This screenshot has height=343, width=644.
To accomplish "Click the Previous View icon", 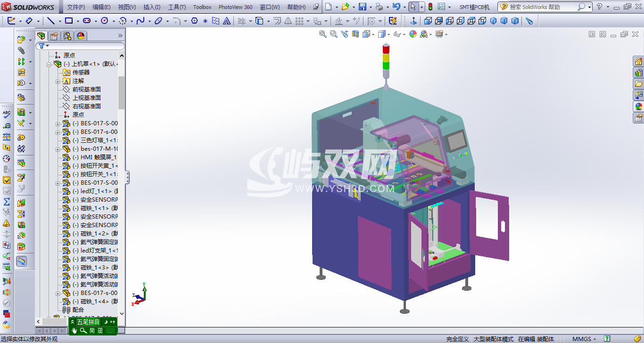I will pyautogui.click(x=345, y=34).
